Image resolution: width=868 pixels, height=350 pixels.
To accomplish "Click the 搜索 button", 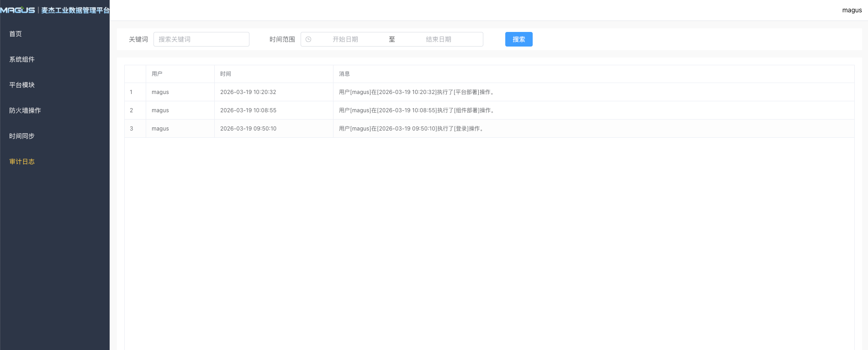I will tap(519, 39).
